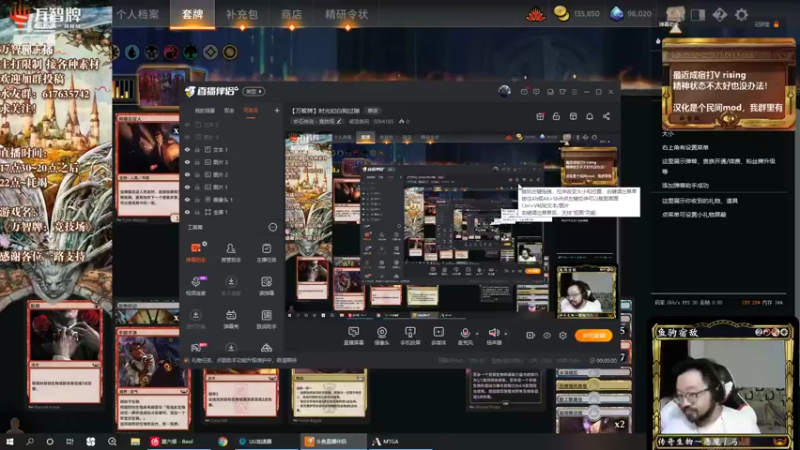Click the webcam preview thumbnail in streaming app

tap(587, 292)
